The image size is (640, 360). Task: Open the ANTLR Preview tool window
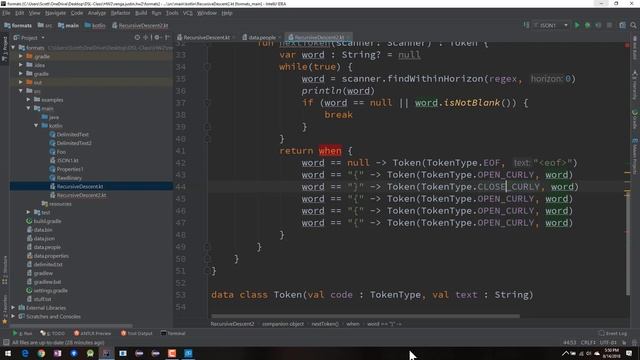pyautogui.click(x=92, y=333)
